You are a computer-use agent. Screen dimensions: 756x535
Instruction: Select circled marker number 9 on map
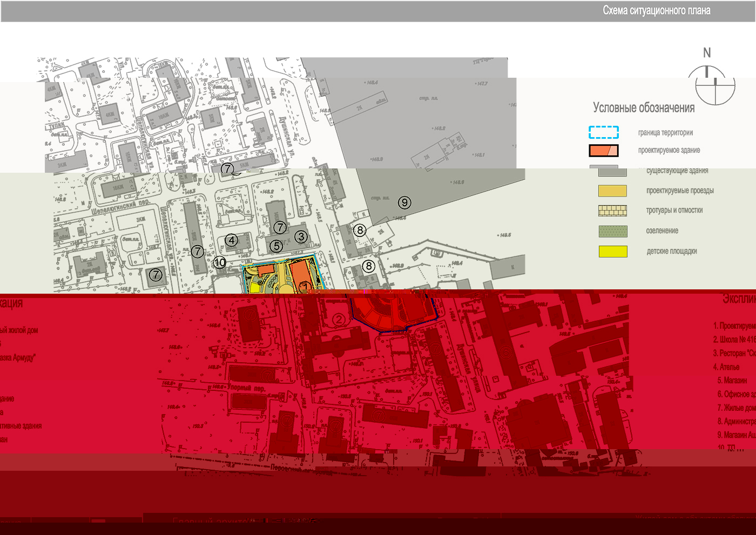(404, 202)
